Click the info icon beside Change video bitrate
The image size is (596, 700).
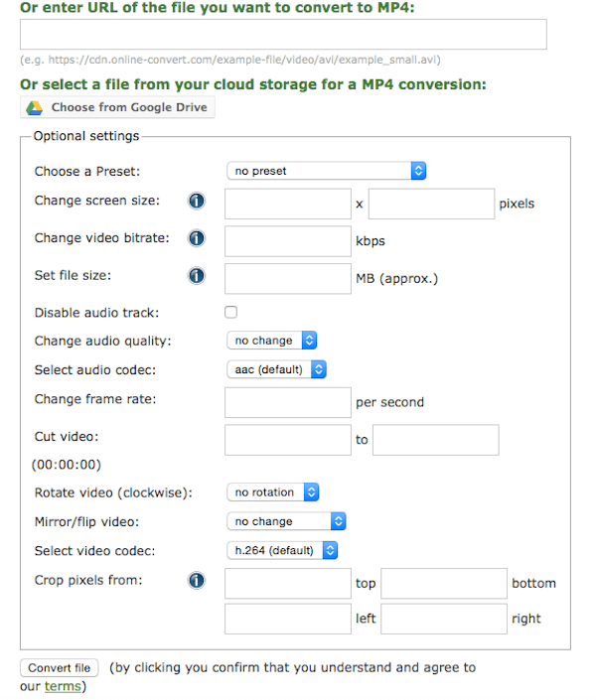point(197,238)
